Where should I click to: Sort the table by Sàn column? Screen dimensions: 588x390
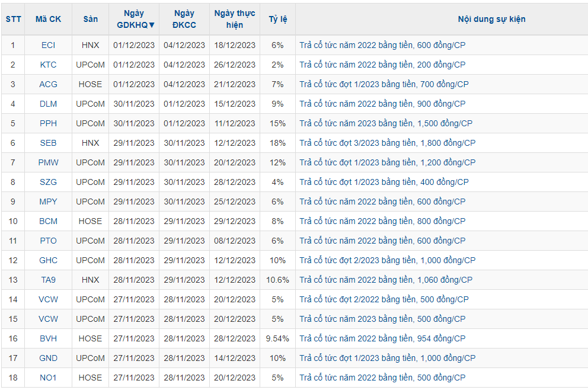pyautogui.click(x=90, y=19)
